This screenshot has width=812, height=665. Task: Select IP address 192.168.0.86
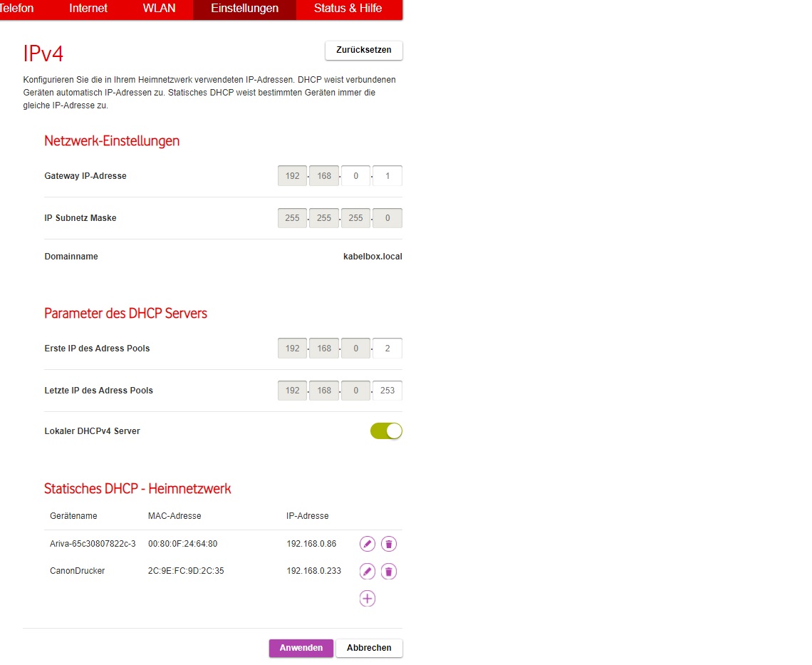[x=311, y=544]
